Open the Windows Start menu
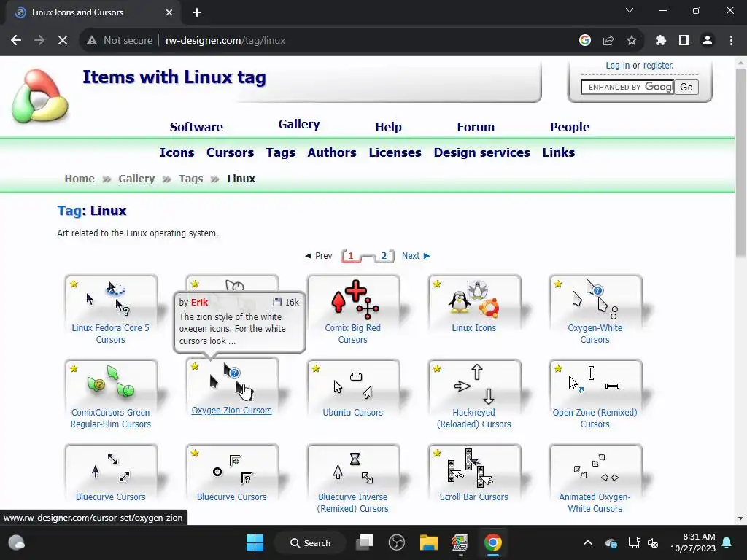 click(255, 542)
